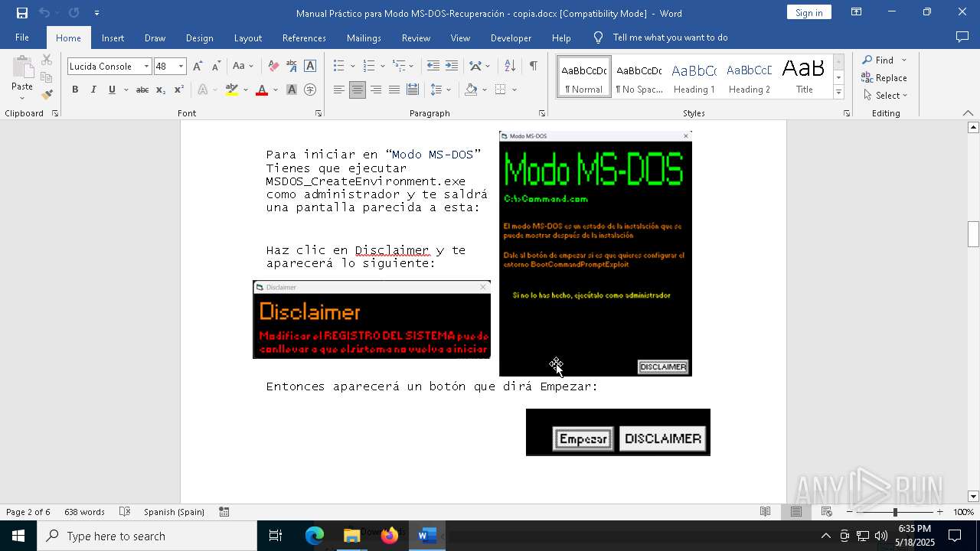Image resolution: width=980 pixels, height=551 pixels.
Task: Open the File tab
Action: pyautogui.click(x=22, y=37)
